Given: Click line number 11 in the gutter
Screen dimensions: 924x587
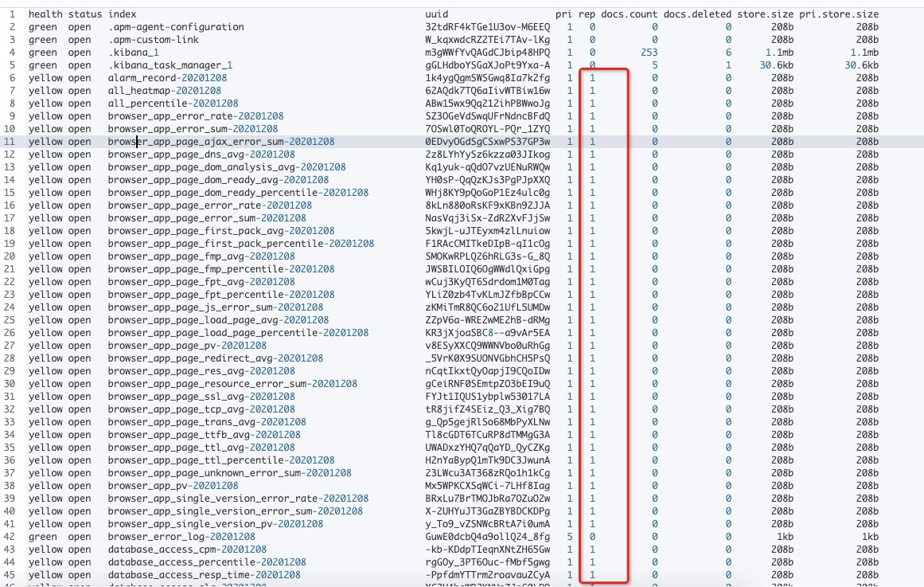Looking at the screenshot, I should click(10, 142).
